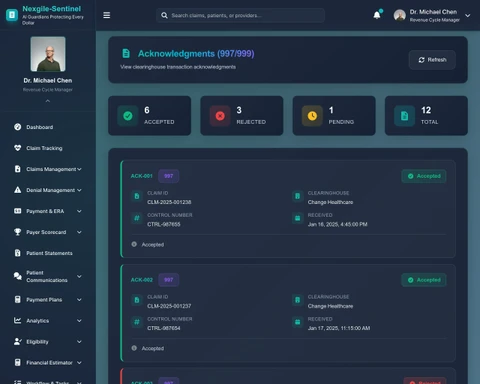Image resolution: width=480 pixels, height=384 pixels.
Task: Select the Payment Plans menu item
Action: tap(48, 299)
